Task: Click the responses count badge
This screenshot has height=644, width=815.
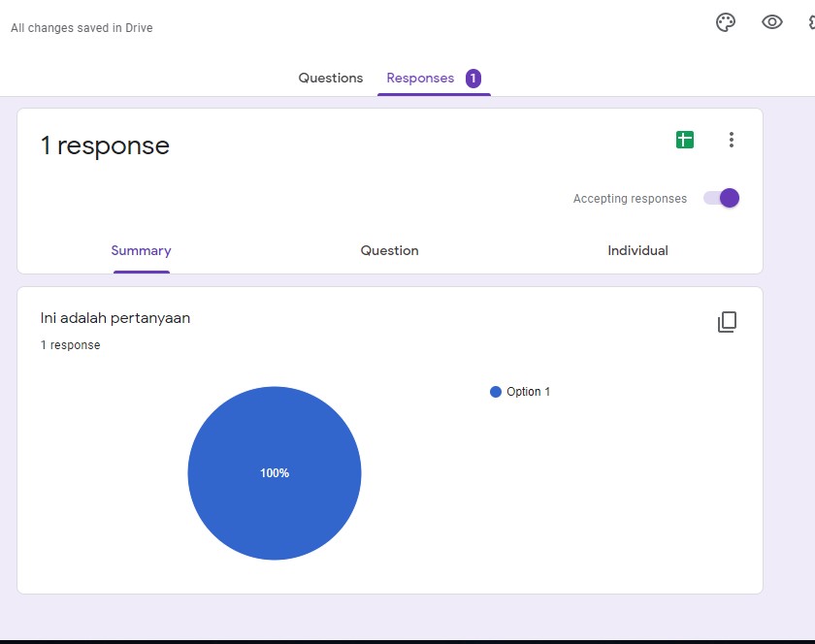Action: (473, 79)
